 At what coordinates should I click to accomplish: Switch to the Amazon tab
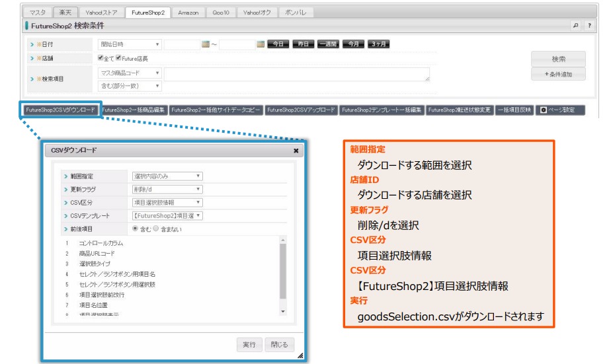pyautogui.click(x=188, y=12)
